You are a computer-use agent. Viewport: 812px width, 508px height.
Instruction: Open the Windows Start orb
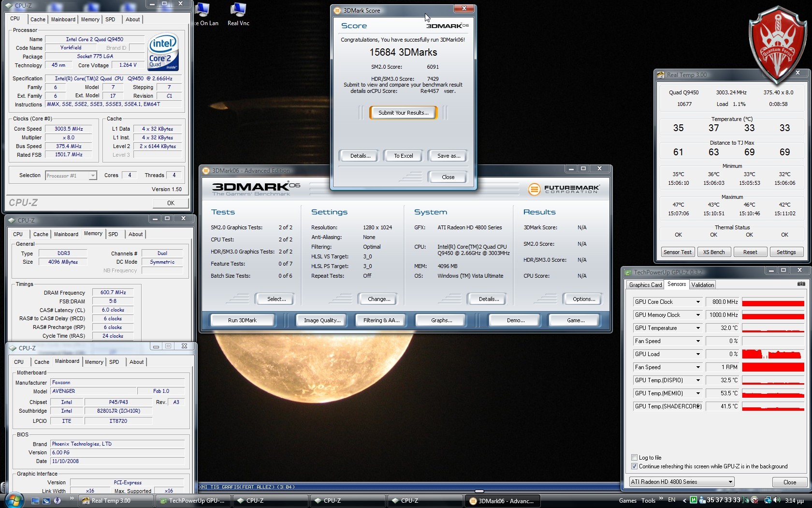coord(14,501)
